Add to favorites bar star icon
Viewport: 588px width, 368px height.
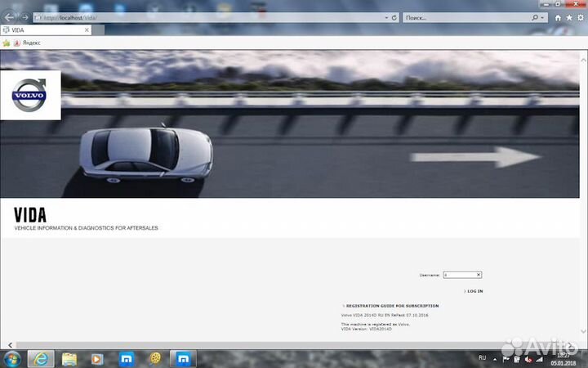(6, 43)
